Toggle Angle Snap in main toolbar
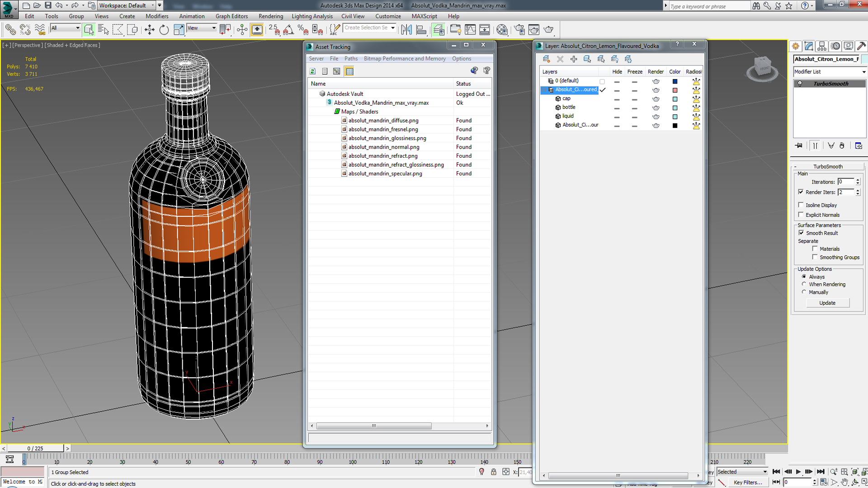This screenshot has height=488, width=868. point(288,30)
